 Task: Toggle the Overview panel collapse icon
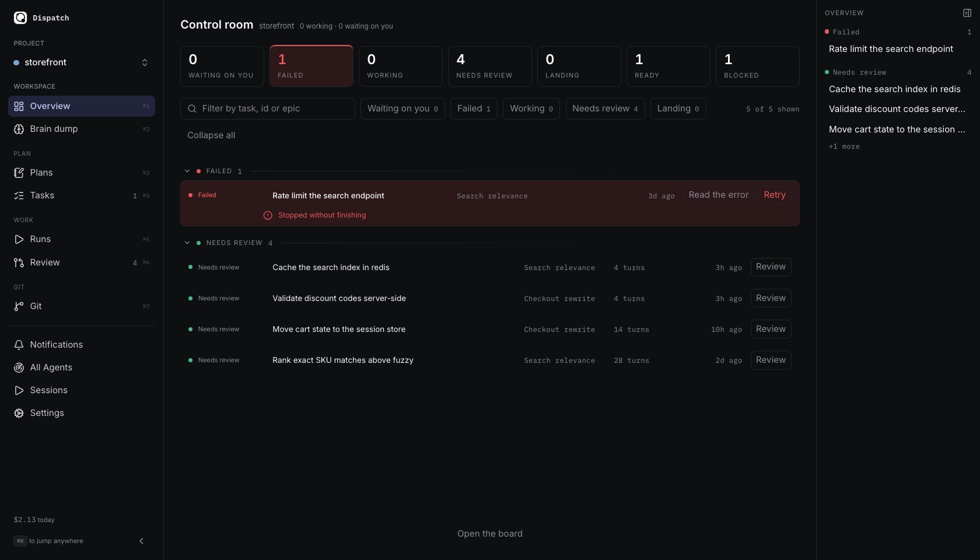[967, 13]
